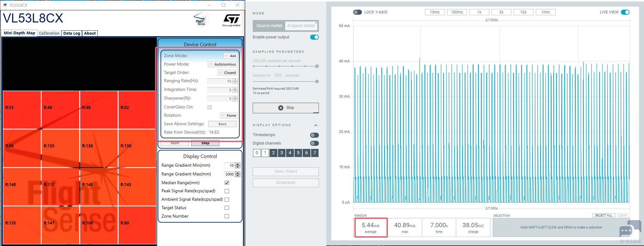
Task: Stop sampling in the power profiler
Action: point(286,108)
